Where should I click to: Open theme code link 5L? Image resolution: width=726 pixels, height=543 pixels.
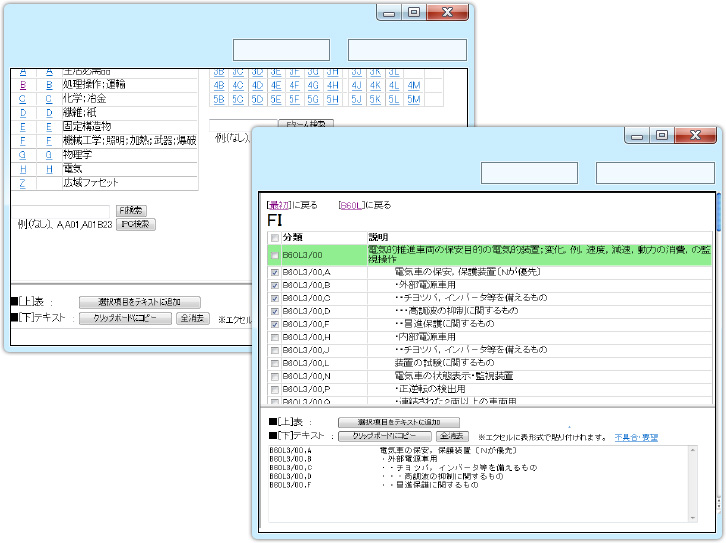tap(394, 100)
